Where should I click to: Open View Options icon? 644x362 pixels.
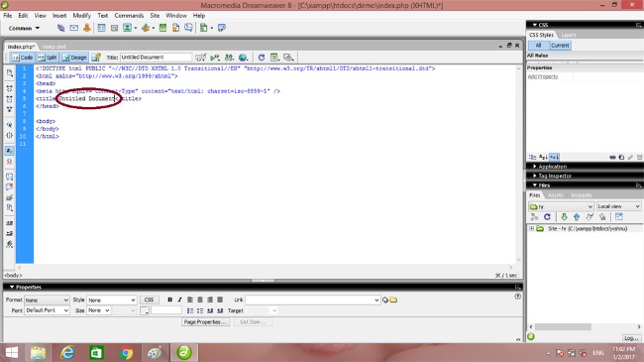point(274,58)
